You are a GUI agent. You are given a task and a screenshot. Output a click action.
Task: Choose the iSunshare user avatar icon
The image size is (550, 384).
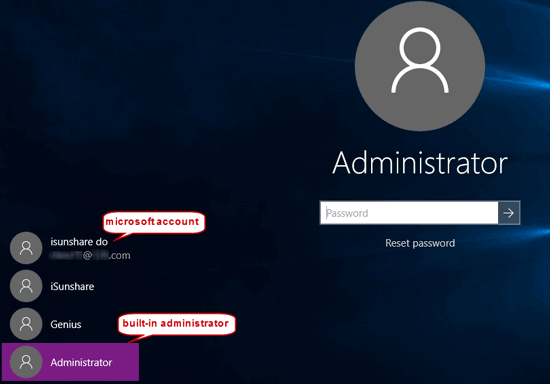(x=26, y=286)
